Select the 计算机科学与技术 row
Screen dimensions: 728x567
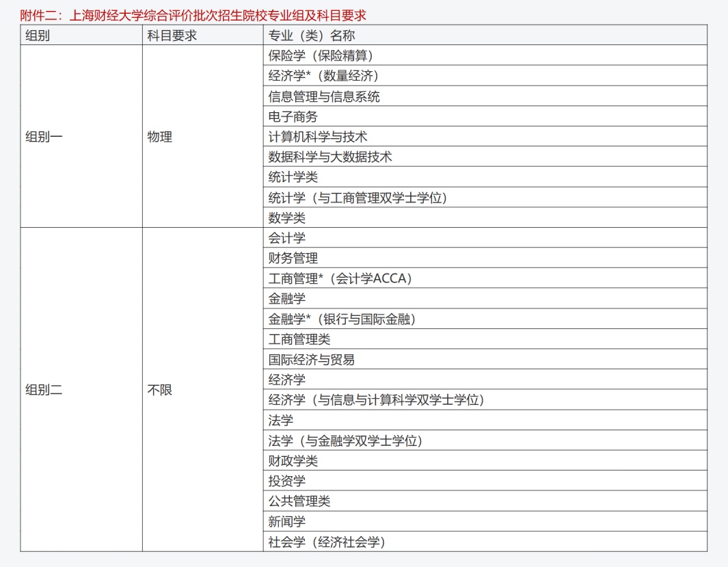point(485,137)
